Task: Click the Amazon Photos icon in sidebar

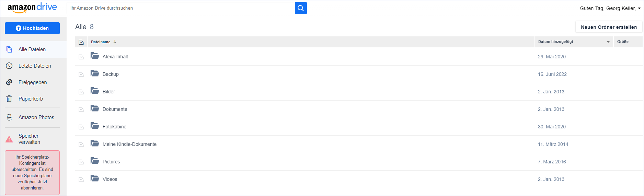Action: (9, 117)
